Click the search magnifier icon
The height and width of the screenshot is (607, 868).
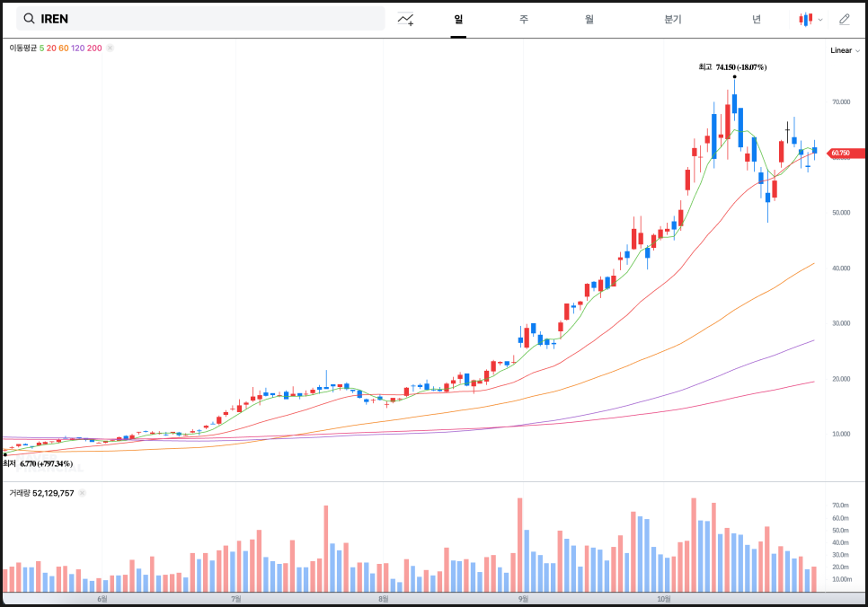pos(30,19)
